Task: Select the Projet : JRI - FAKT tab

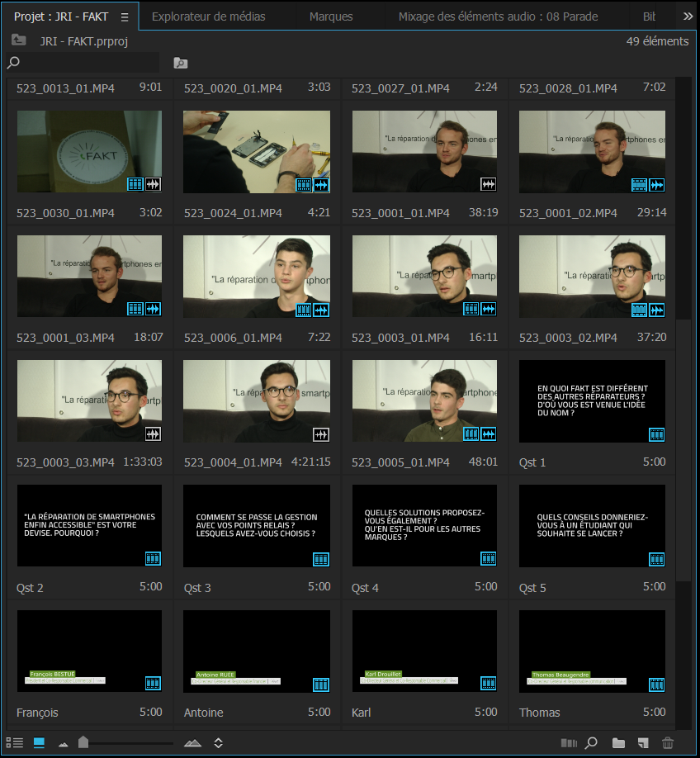Action: (61, 17)
